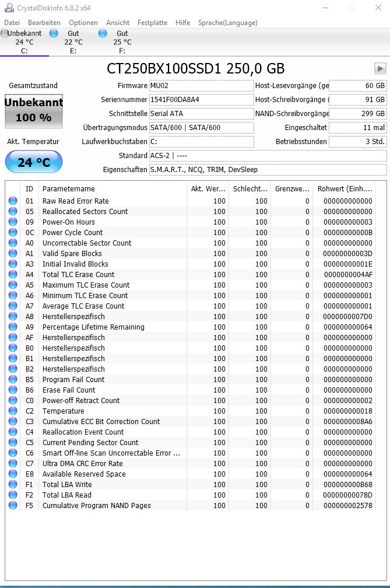
Task: Click the Parametername column header
Action: (113, 189)
